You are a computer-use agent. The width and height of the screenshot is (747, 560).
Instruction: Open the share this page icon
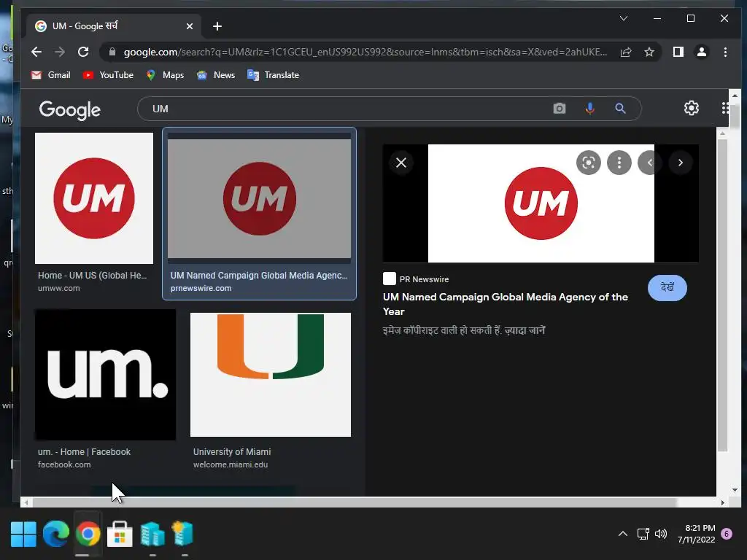tap(626, 52)
